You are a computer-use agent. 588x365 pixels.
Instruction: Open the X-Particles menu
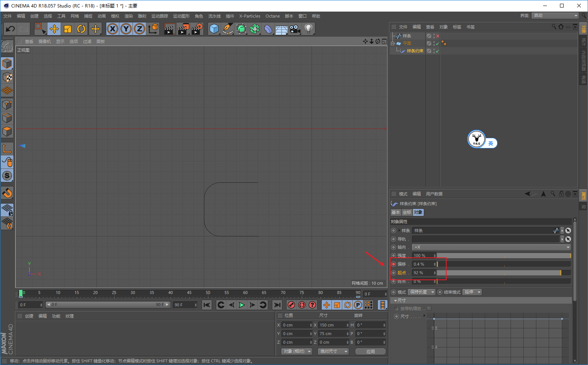pyautogui.click(x=250, y=16)
